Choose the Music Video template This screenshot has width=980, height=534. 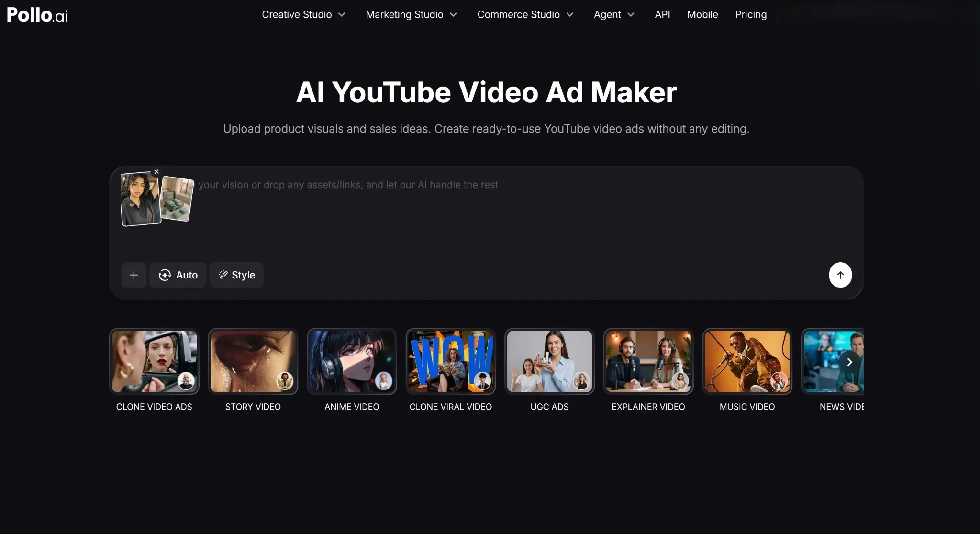747,362
